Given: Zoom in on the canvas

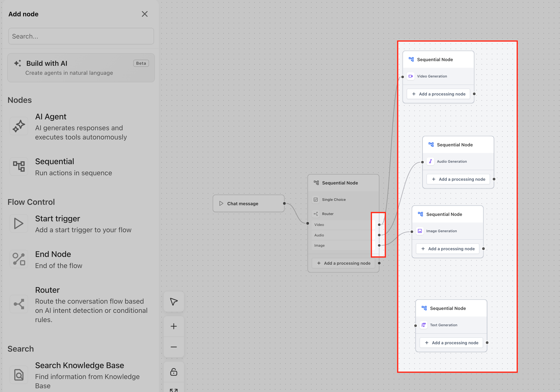Looking at the screenshot, I should click(174, 326).
